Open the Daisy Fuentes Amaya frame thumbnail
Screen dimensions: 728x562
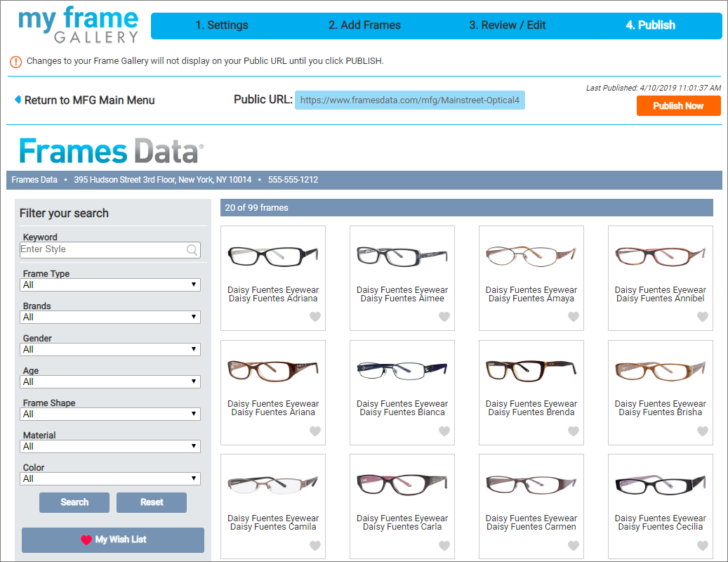click(x=531, y=256)
